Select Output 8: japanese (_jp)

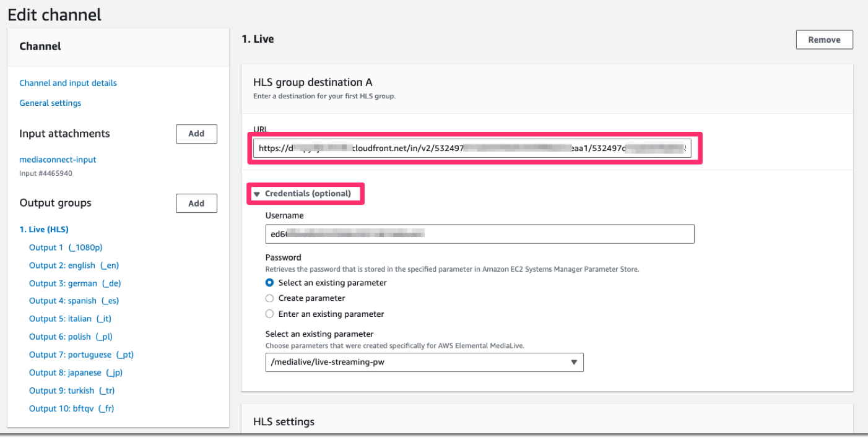[76, 373]
